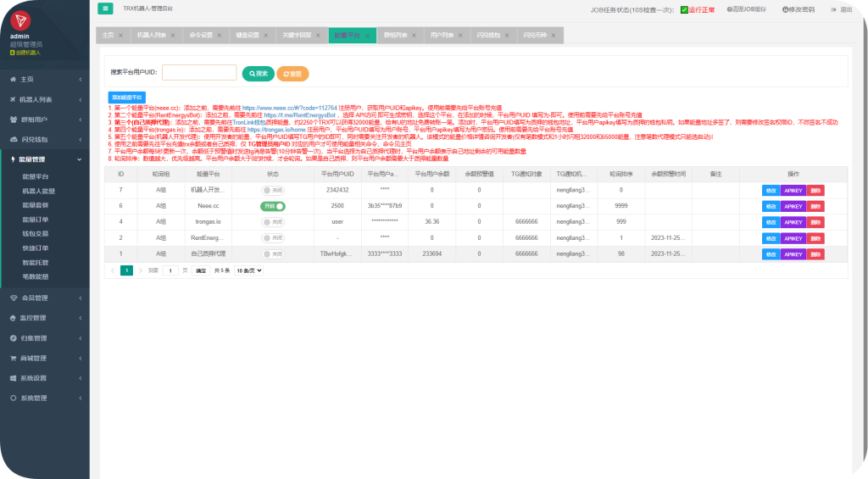This screenshot has width=868, height=479.
Task: Open 机器人能量 submenu item in sidebar
Action: (x=39, y=191)
